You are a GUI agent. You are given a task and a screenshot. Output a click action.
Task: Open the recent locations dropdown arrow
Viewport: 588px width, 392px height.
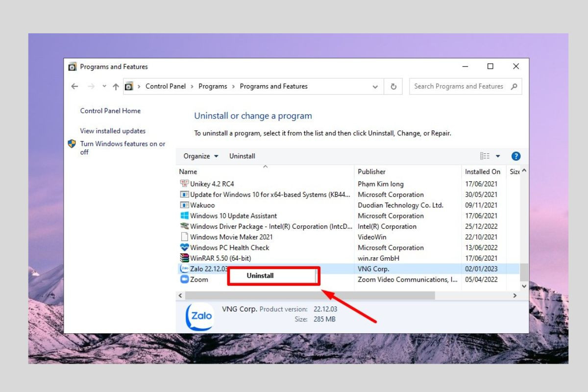click(x=104, y=87)
